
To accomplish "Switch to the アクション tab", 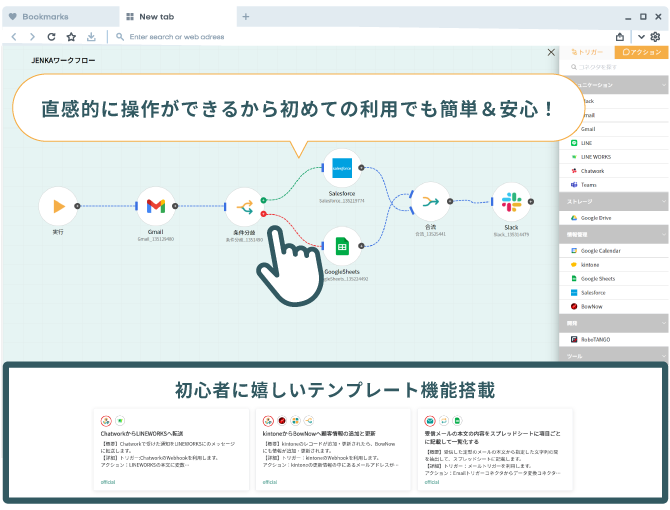I will click(641, 52).
